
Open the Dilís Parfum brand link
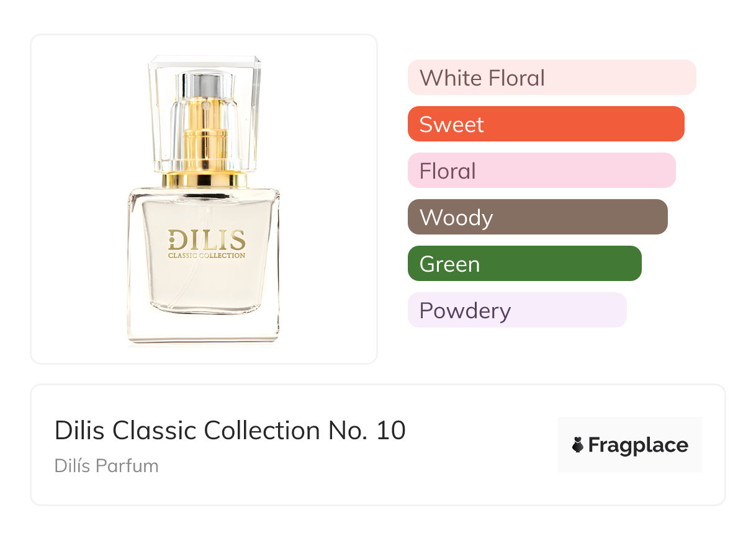(x=106, y=466)
